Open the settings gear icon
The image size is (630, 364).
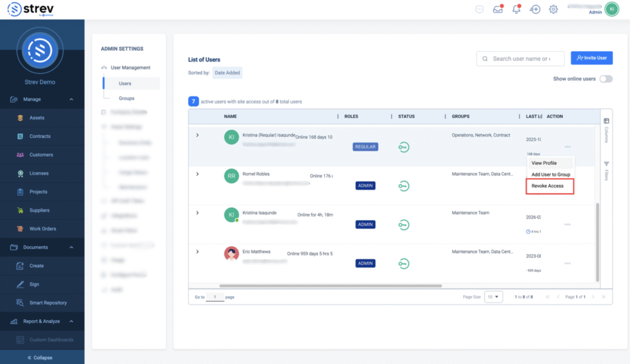click(553, 9)
